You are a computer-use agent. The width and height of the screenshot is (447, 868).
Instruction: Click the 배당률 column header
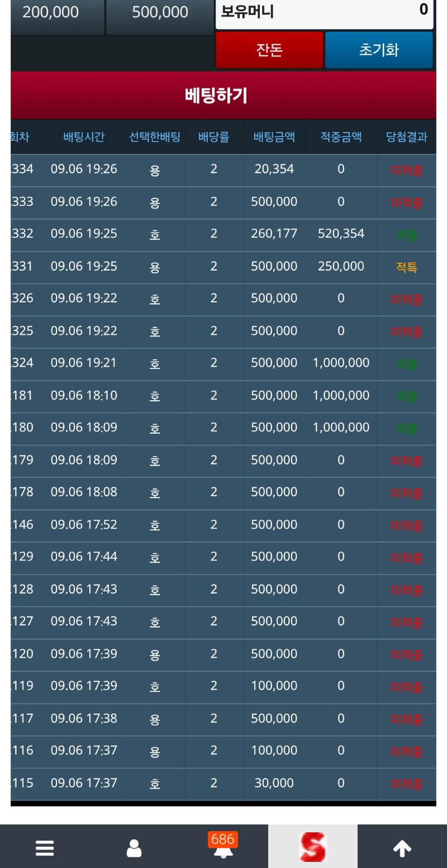pos(214,137)
